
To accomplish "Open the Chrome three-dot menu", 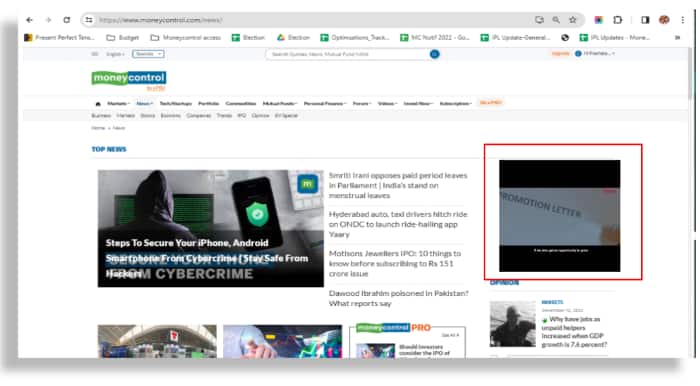I will point(683,20).
